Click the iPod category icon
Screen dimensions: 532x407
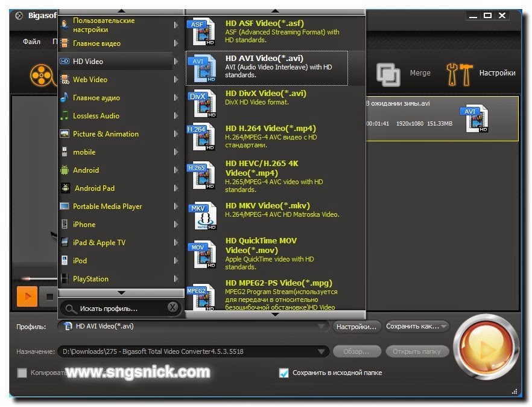[65, 260]
